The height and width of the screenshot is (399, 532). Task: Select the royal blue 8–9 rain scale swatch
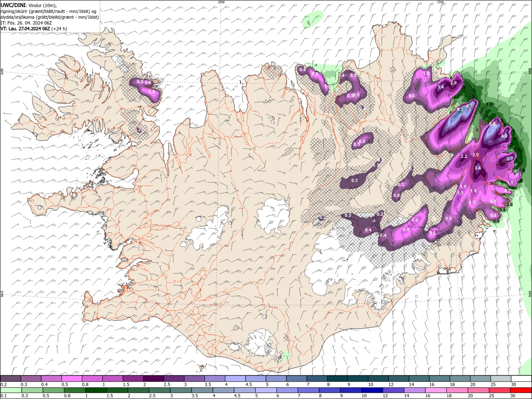click(x=330, y=390)
